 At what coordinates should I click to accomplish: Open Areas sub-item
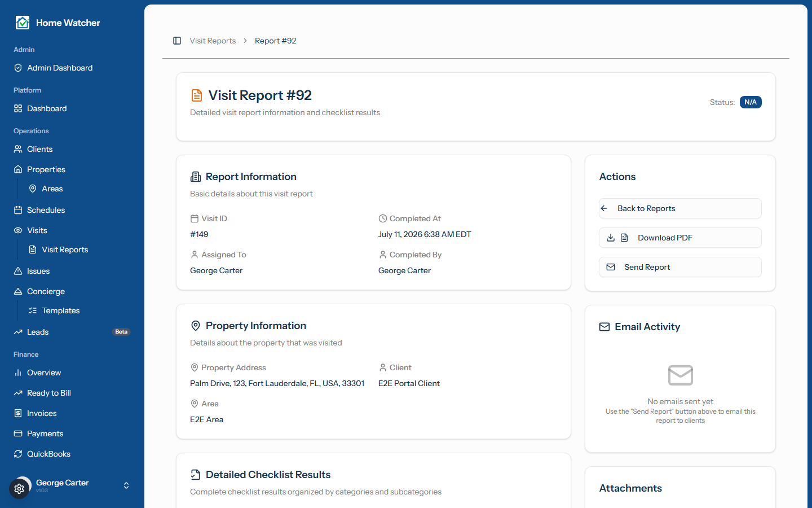coord(79,189)
